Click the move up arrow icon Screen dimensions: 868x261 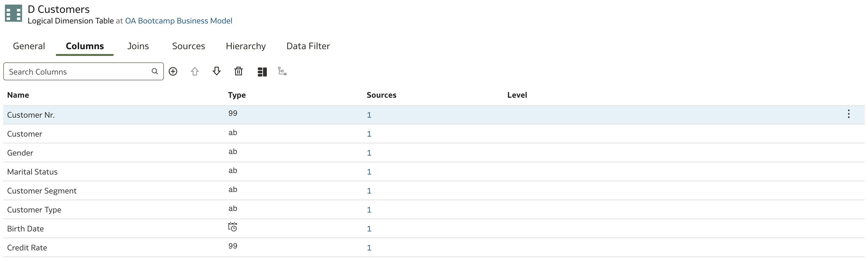click(195, 71)
